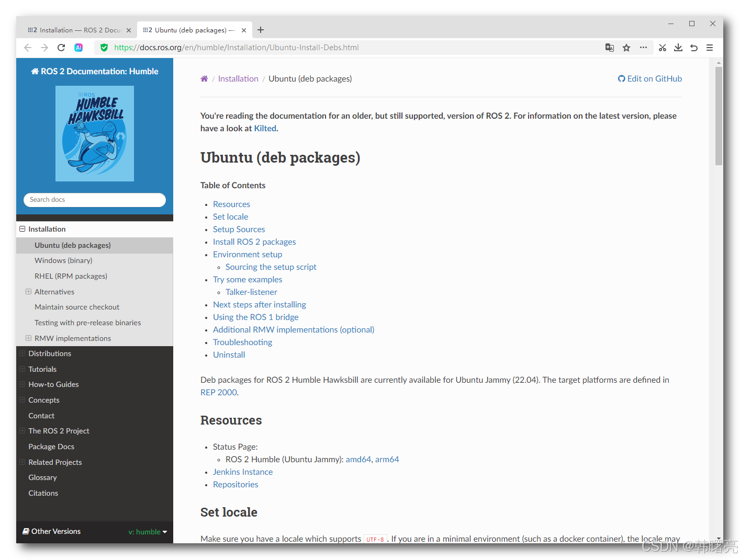Click the green security shield icon

pyautogui.click(x=104, y=48)
